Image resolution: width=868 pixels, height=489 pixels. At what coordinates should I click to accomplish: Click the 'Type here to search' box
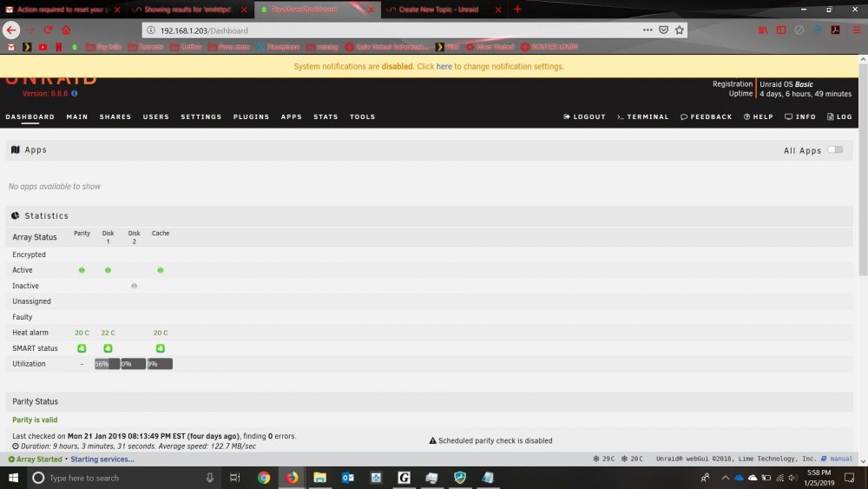pos(123,478)
